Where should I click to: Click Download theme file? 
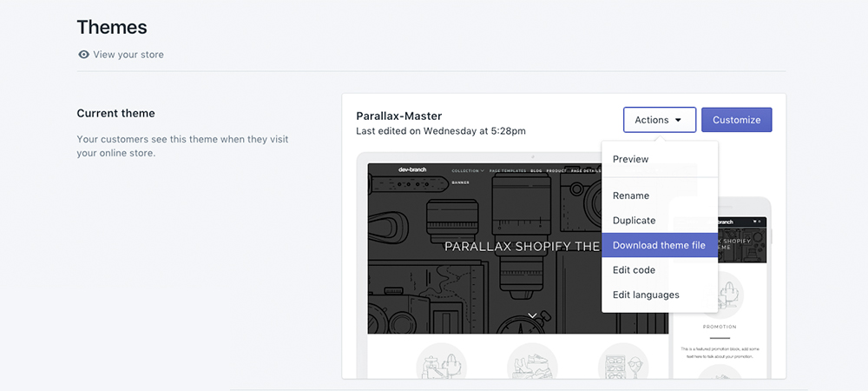659,245
